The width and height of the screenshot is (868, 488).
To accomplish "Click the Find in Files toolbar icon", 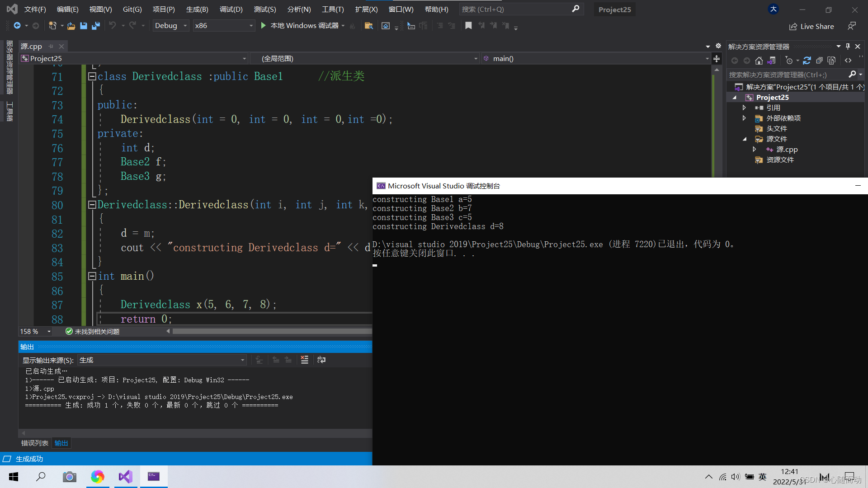I will click(x=368, y=26).
